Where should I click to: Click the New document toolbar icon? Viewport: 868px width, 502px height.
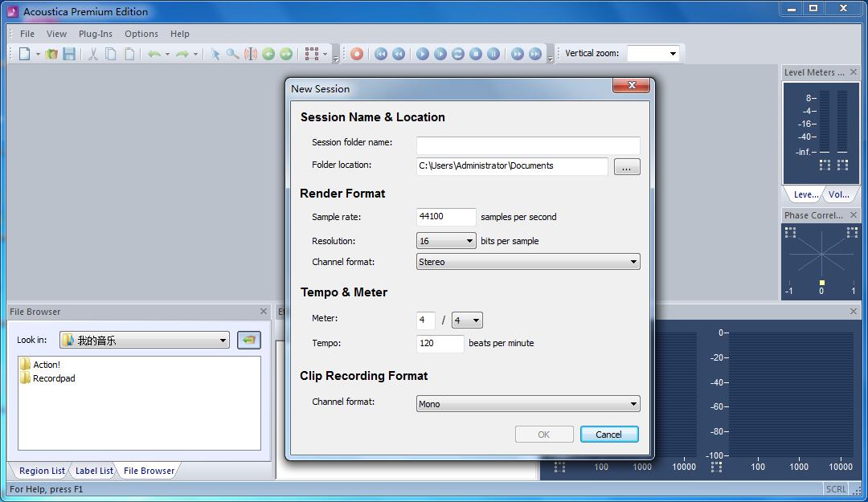coord(24,54)
